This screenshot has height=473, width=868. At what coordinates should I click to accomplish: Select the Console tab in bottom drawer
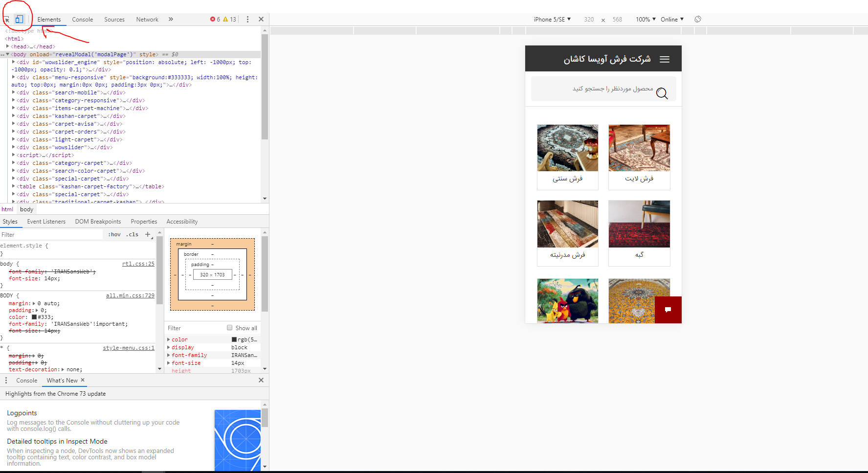click(x=26, y=380)
